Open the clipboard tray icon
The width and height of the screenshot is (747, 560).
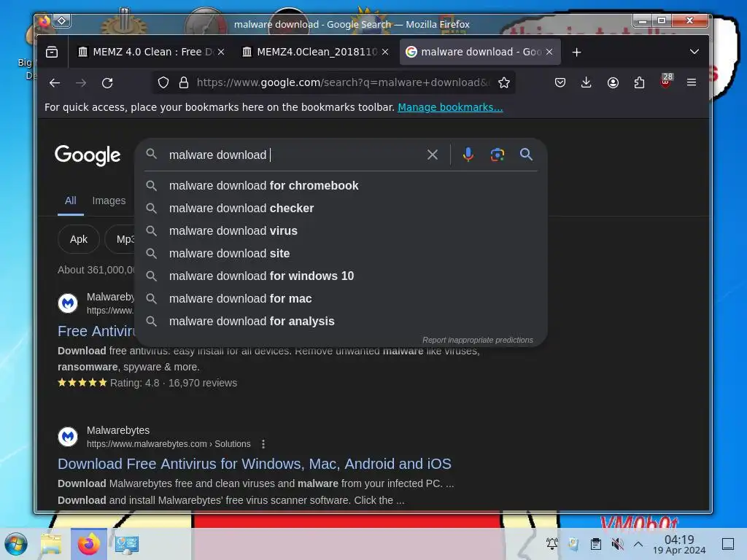coord(595,544)
